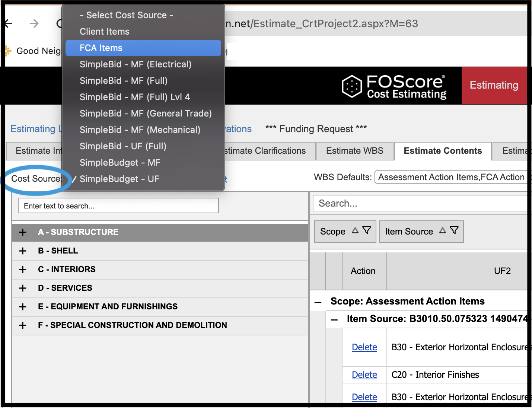
Task: Collapse Scope: Assessment Action Items group
Action: coord(318,302)
